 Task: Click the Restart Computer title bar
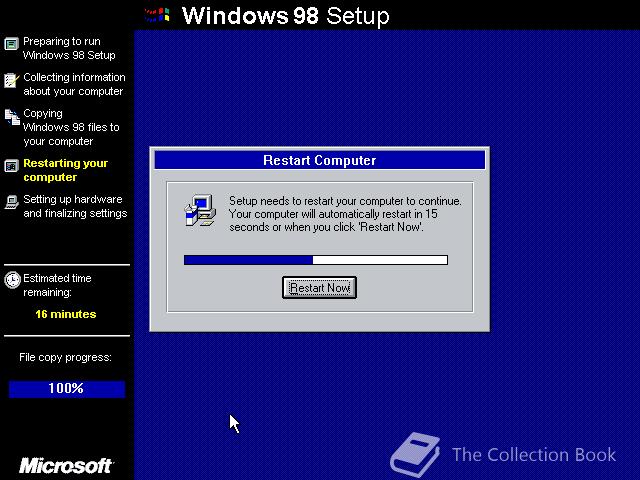click(320, 160)
